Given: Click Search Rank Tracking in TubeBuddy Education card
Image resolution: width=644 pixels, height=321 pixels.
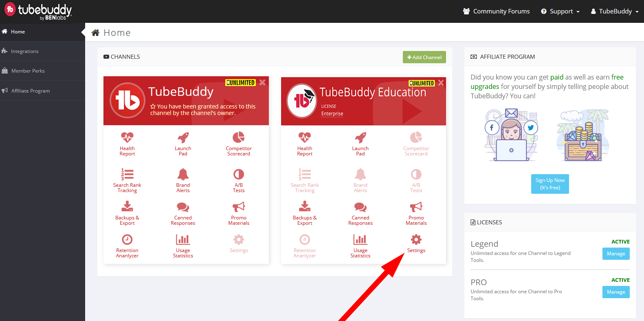Looking at the screenshot, I should point(305,181).
